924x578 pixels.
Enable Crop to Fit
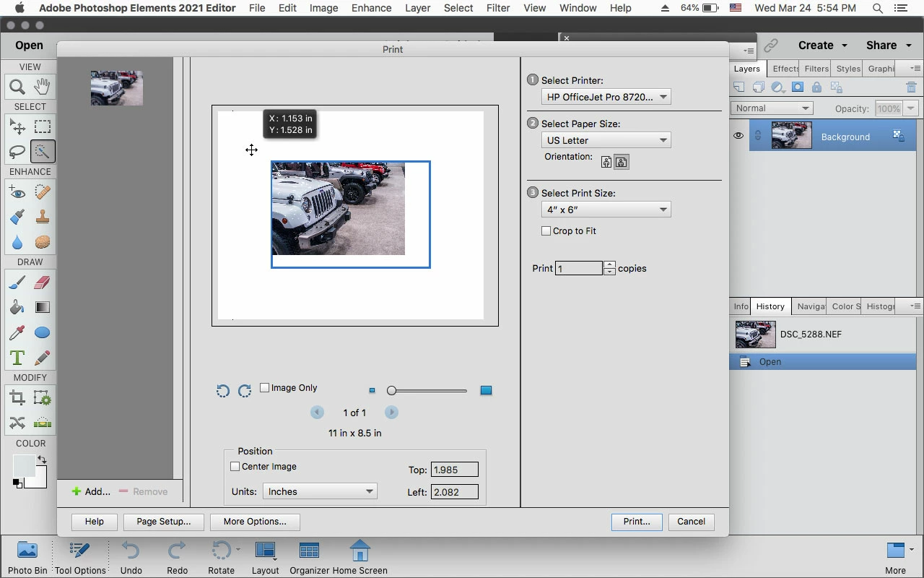click(x=546, y=231)
